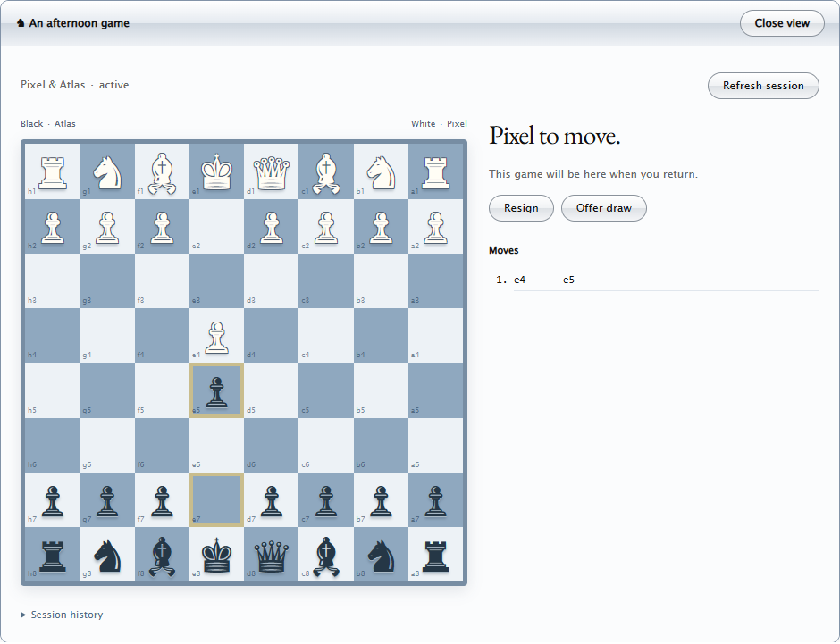
Task: Click the black rook on h8
Action: coord(52,555)
